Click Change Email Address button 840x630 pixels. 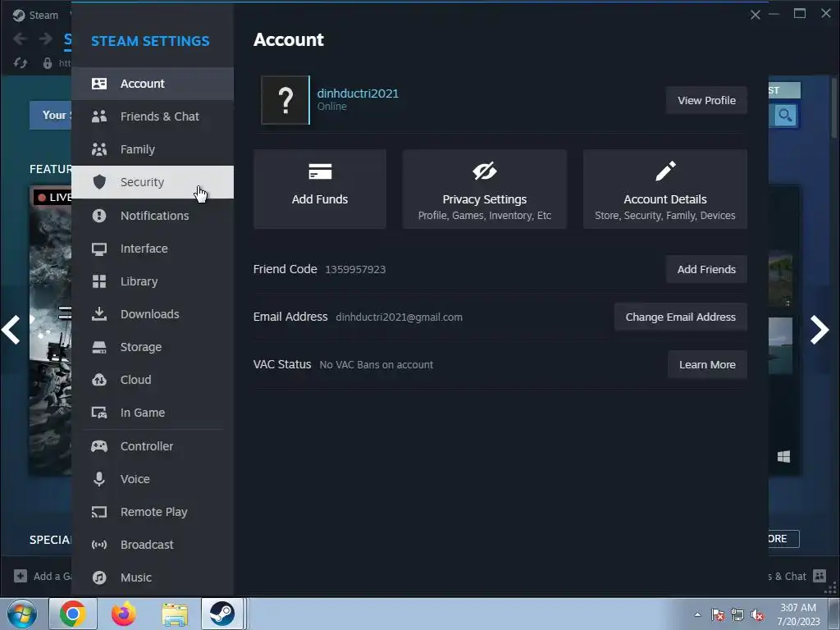pyautogui.click(x=680, y=317)
